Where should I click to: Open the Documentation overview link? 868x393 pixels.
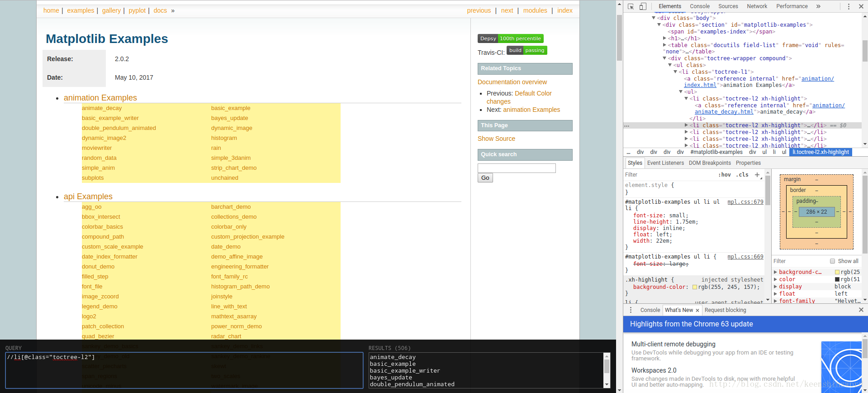coord(512,82)
